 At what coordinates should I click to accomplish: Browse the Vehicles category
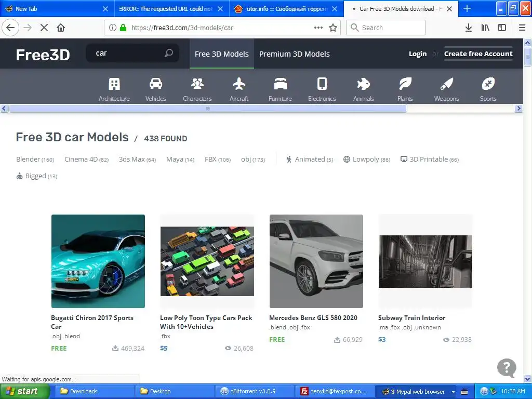[156, 89]
